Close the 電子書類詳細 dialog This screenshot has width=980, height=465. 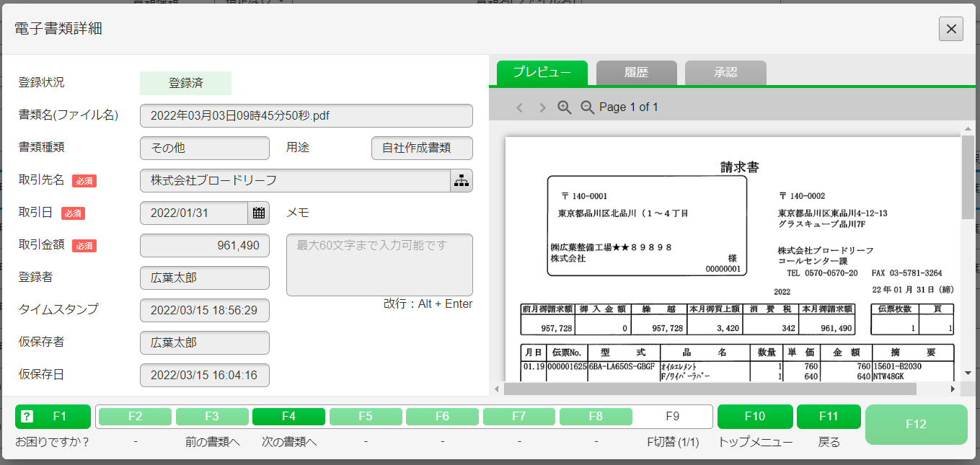tap(951, 29)
